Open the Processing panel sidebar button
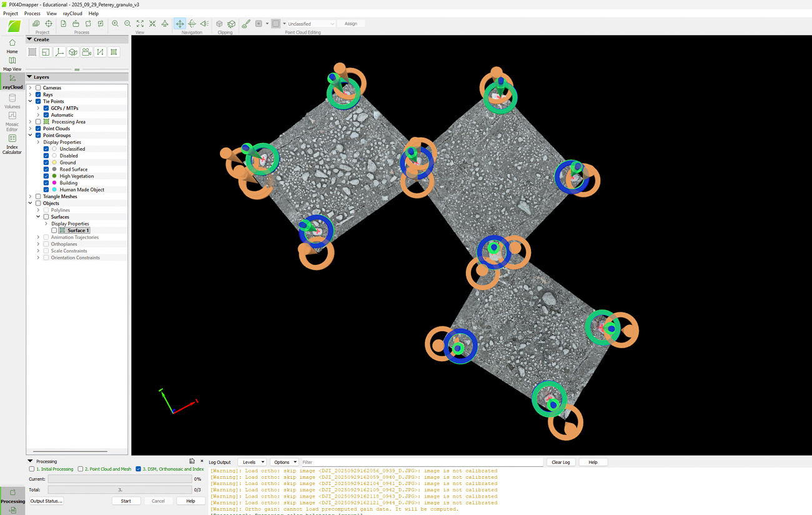The width and height of the screenshot is (812, 515). tap(12, 496)
